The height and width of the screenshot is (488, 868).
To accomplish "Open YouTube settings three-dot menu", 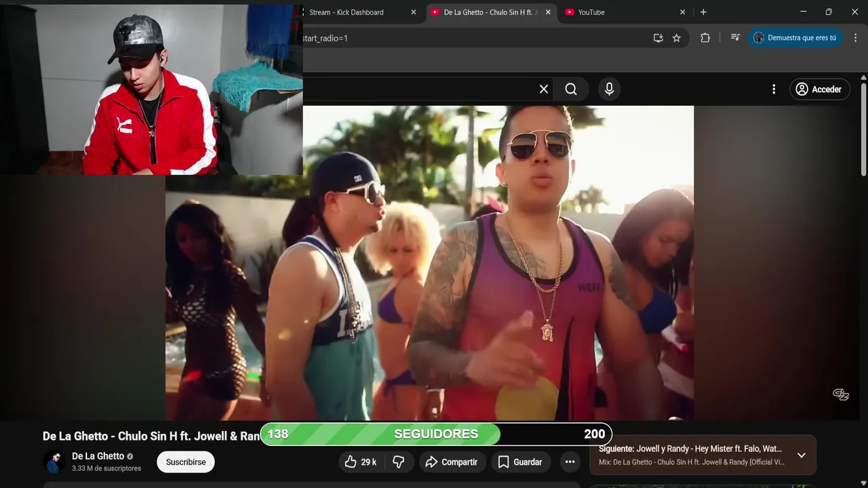I will click(x=774, y=89).
